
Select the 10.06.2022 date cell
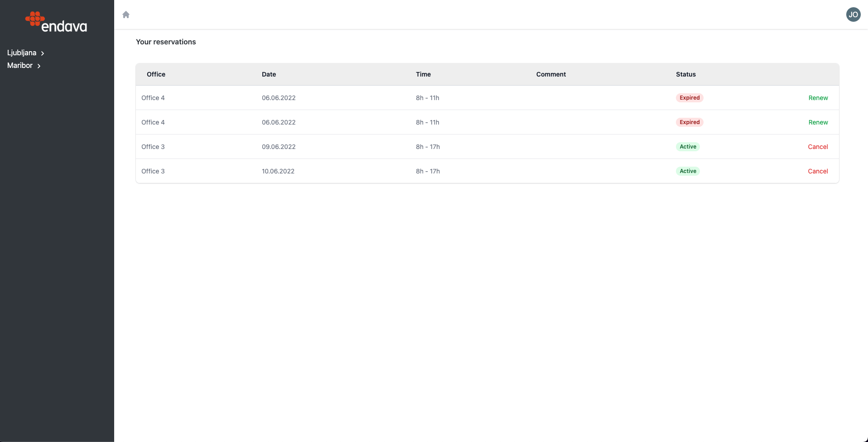click(278, 171)
